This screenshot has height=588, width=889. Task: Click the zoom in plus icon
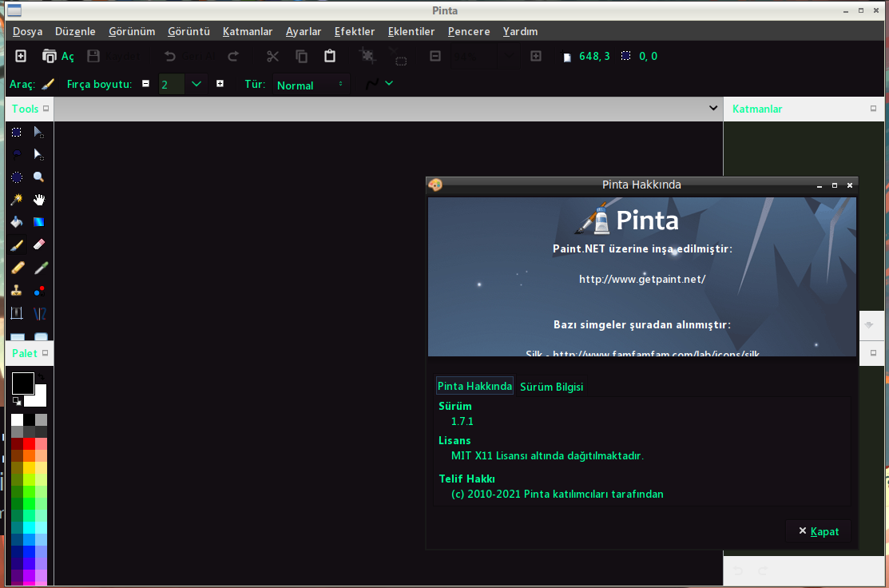point(536,56)
